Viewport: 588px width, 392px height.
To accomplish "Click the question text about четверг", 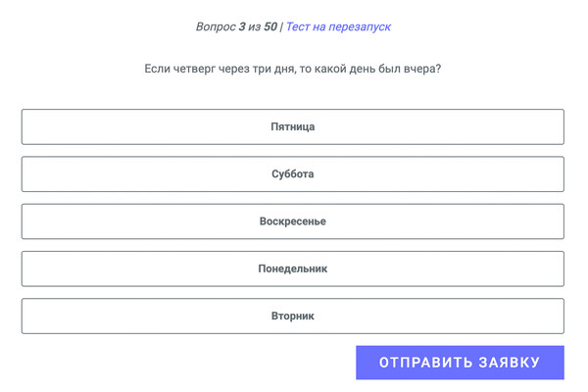I will tap(292, 69).
